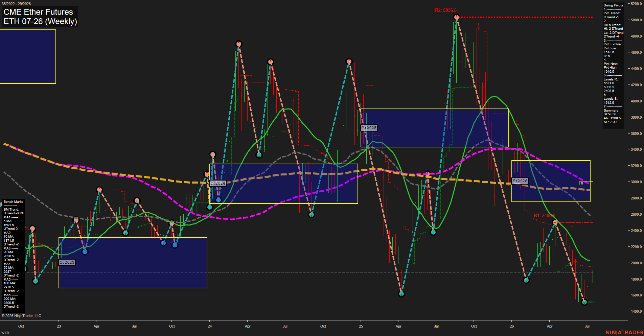Select the ETH 07-26 (Weekly) instrument label
The image size is (644, 336).
(x=40, y=21)
